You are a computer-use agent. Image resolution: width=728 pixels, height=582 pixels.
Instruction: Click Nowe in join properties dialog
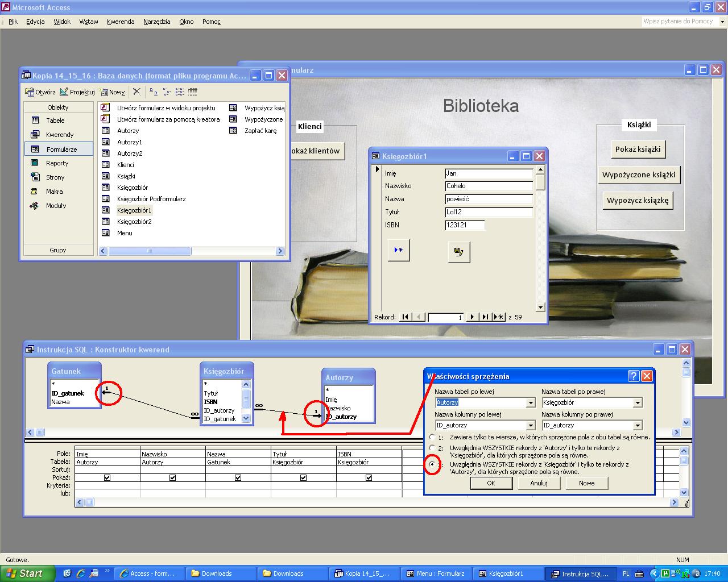[587, 483]
